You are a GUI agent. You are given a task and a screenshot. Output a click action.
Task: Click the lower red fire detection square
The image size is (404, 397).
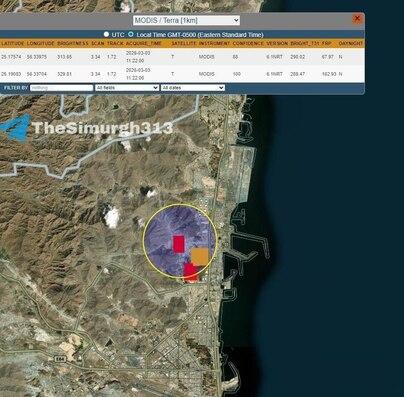pos(191,272)
